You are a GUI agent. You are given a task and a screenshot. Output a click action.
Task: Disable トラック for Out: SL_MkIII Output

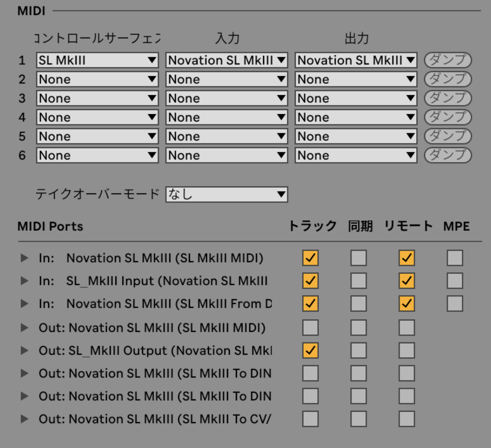click(x=310, y=350)
